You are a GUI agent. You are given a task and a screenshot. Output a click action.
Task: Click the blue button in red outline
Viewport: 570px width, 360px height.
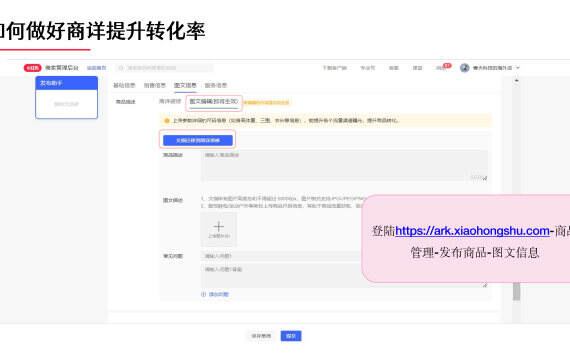(198, 140)
